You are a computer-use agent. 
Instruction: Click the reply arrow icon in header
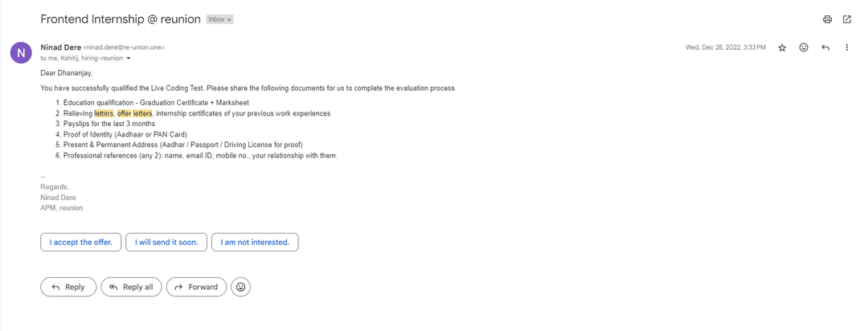tap(825, 47)
